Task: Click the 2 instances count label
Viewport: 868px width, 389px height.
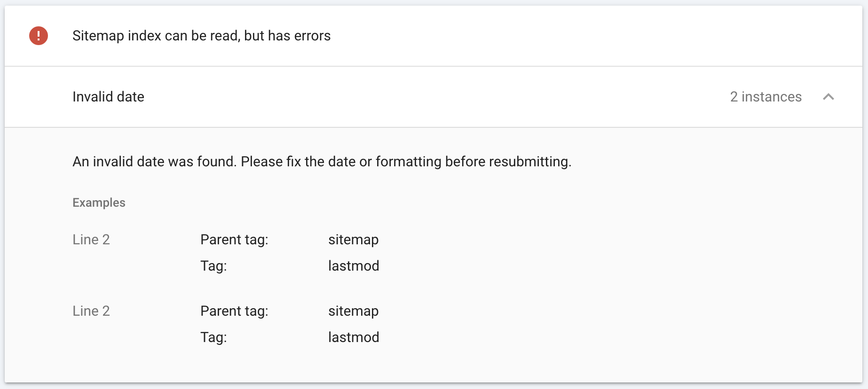Action: pos(765,97)
